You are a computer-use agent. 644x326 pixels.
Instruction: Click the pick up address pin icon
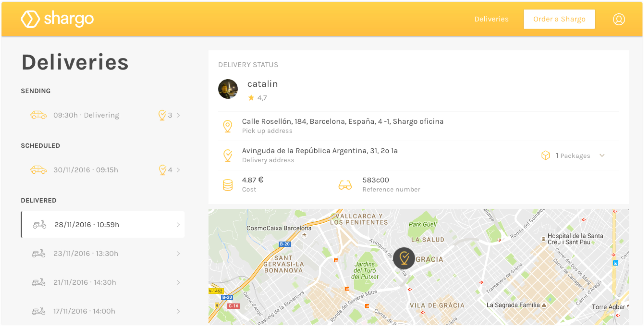pos(227,126)
